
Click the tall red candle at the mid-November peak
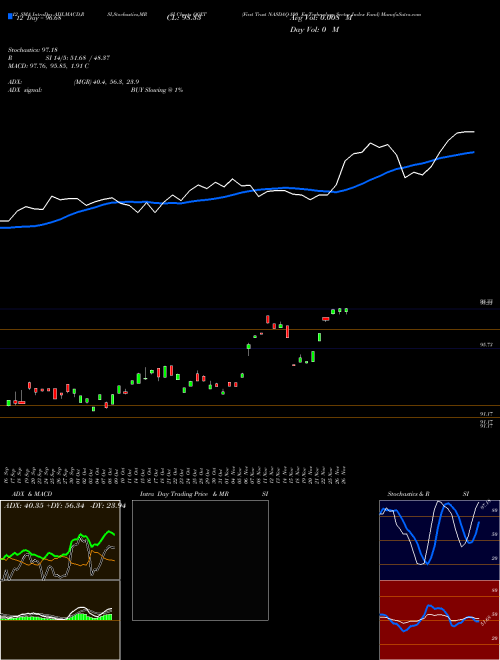tap(267, 319)
